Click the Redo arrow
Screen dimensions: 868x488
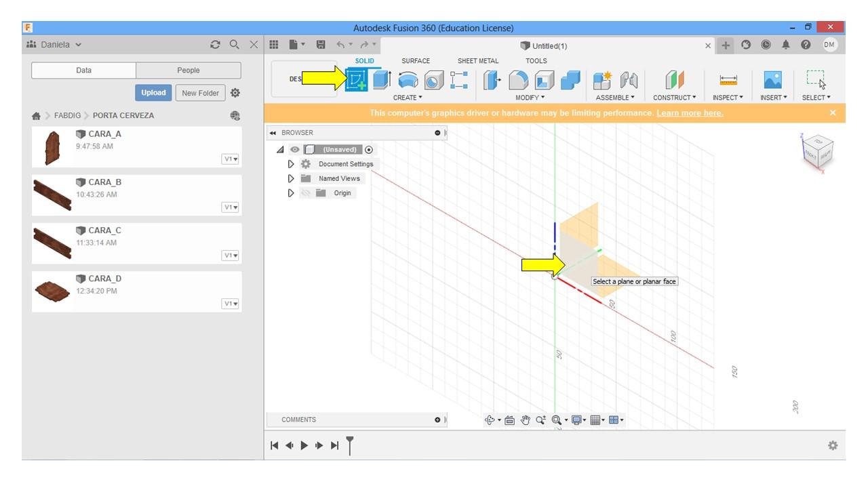[x=364, y=45]
